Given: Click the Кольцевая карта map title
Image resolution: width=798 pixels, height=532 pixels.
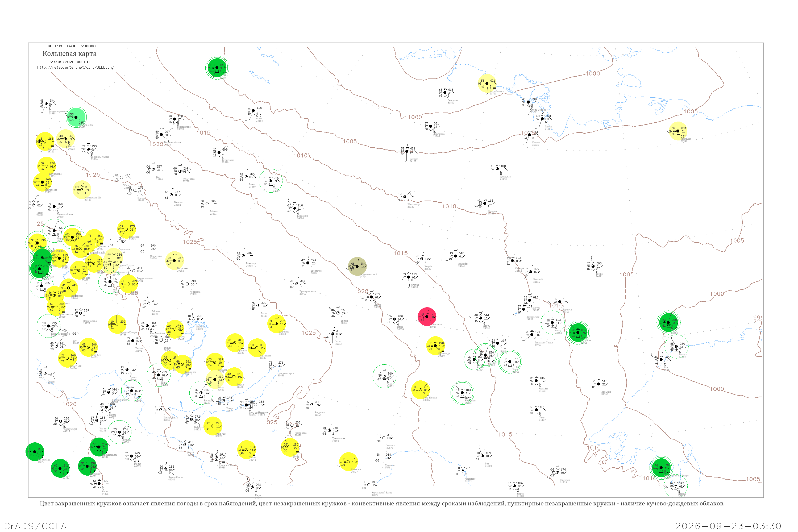Looking at the screenshot, I should pos(69,54).
